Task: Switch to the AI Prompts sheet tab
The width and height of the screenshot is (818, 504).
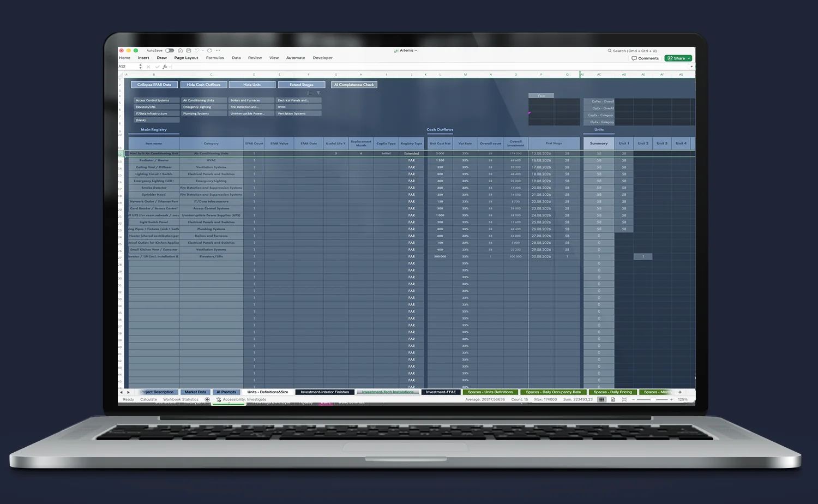Action: coord(226,392)
